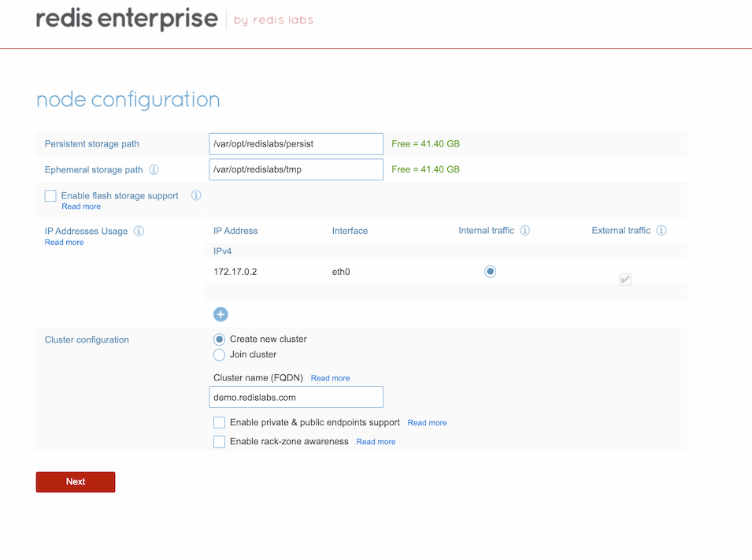Click the redis enterprise logo
This screenshot has width=752, height=560.
pyautogui.click(x=127, y=19)
